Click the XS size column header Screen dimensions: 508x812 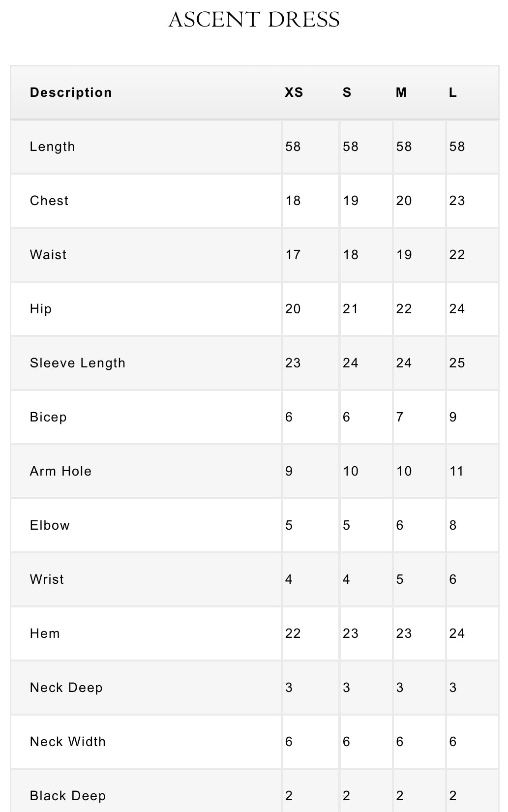pyautogui.click(x=294, y=92)
